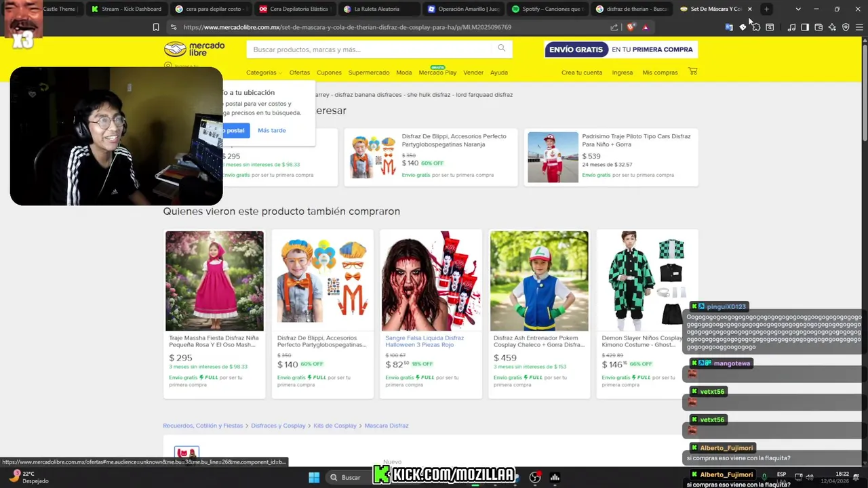
Task: Open the Padrisimo Traje Piloto Cars thumbnail
Action: [553, 157]
